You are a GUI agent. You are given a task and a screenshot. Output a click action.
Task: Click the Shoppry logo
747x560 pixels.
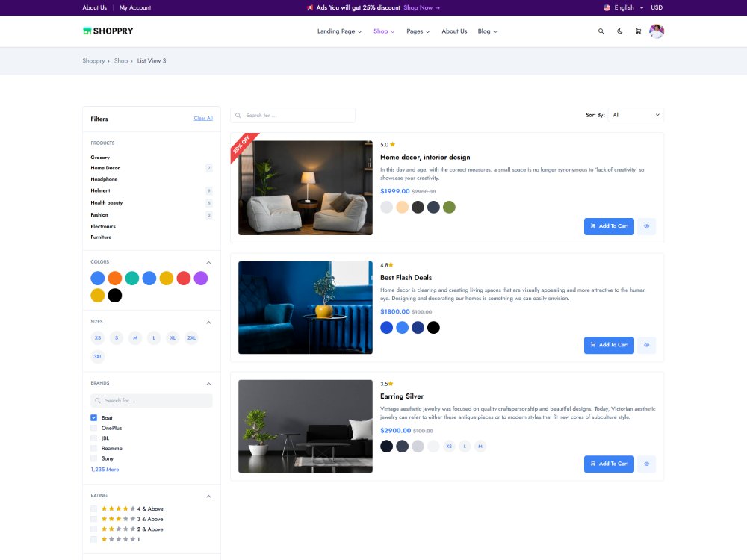coord(108,31)
